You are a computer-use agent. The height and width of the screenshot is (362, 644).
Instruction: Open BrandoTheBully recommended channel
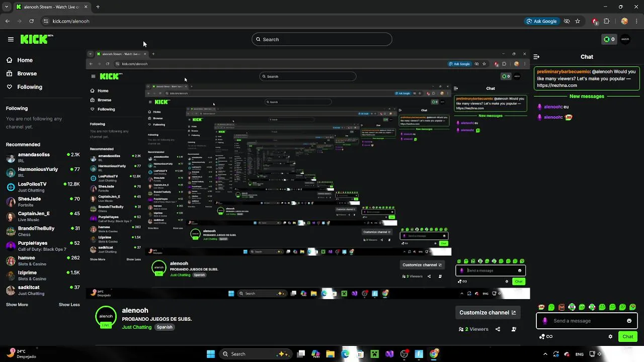pos(43,231)
